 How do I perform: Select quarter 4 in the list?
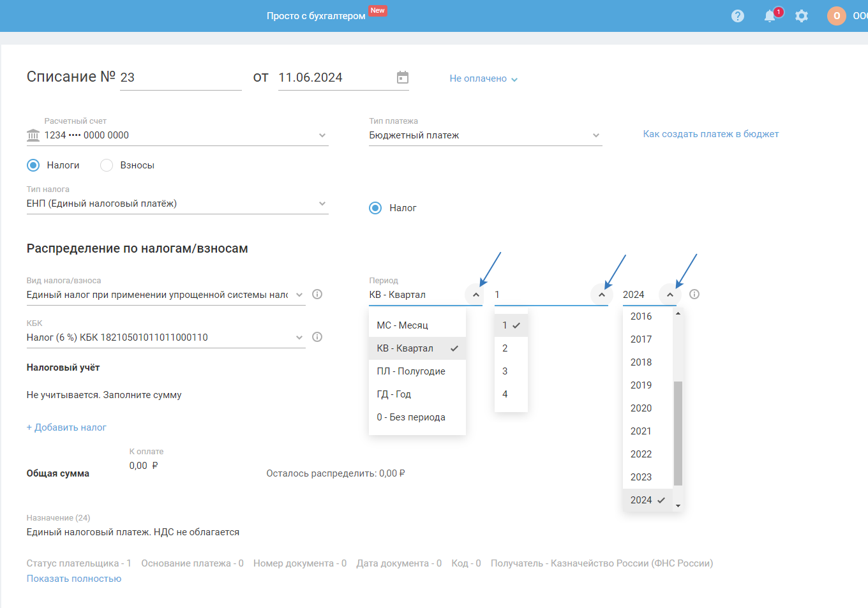[511, 394]
